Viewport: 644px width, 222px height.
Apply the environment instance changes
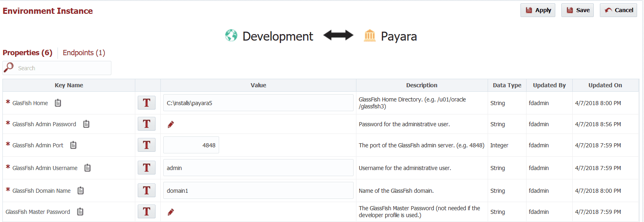(x=538, y=10)
